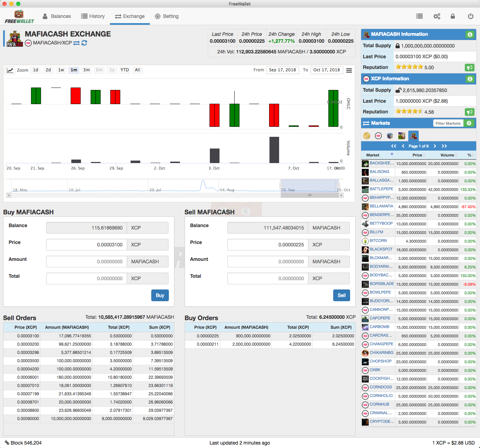480x448 pixels.
Task: Click the Buy button
Action: [x=160, y=295]
